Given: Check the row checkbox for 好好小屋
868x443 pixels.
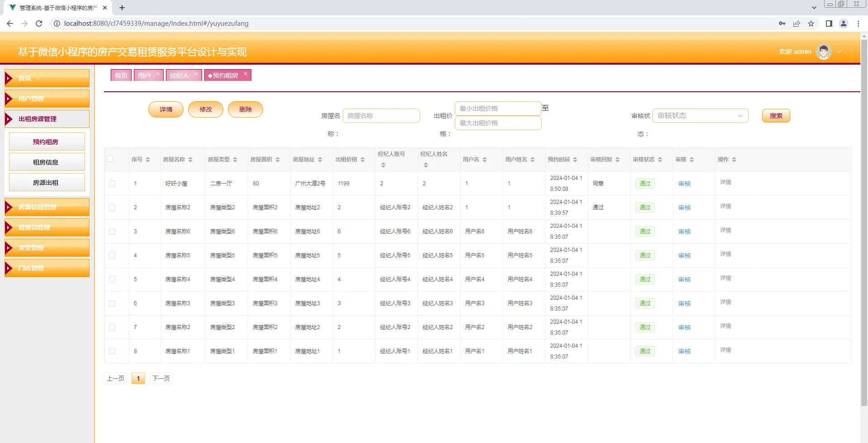Looking at the screenshot, I should pos(112,184).
